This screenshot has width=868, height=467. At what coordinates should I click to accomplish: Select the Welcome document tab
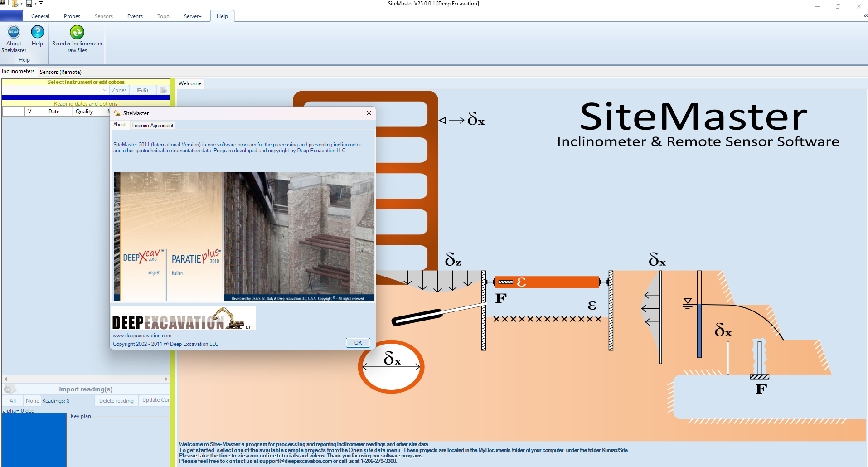[x=190, y=83]
